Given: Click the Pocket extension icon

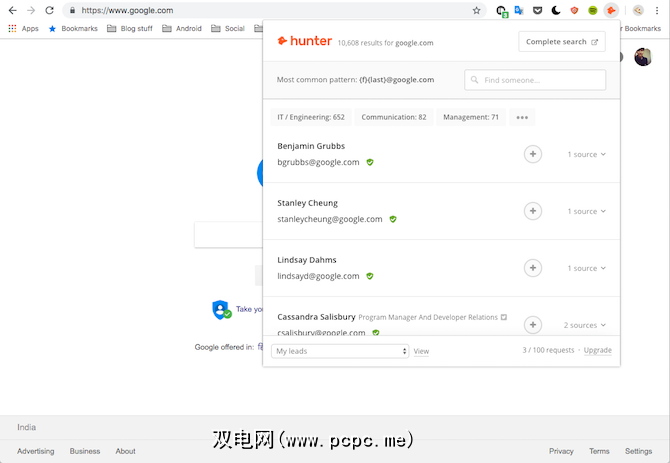Looking at the screenshot, I should coord(538,11).
